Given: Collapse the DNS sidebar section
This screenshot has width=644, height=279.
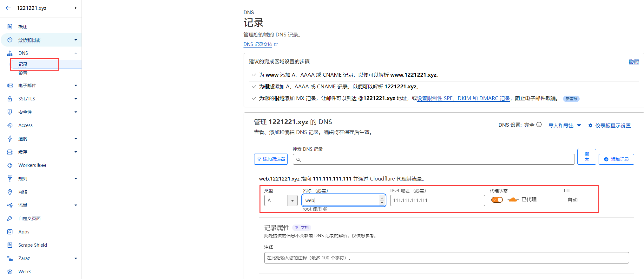Looking at the screenshot, I should click(x=76, y=53).
